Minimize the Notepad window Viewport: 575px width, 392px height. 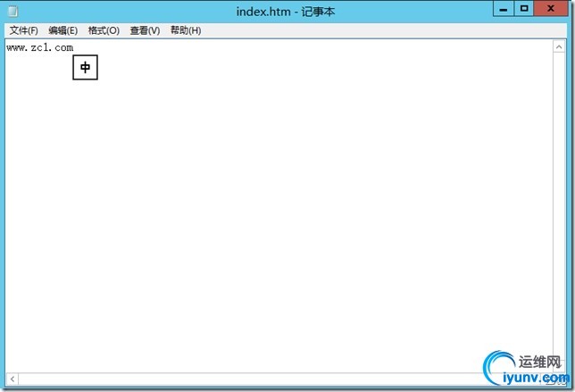coord(504,9)
